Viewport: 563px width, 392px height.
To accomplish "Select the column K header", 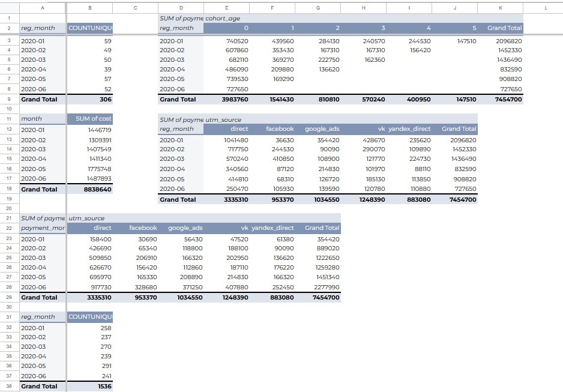I will 500,8.
